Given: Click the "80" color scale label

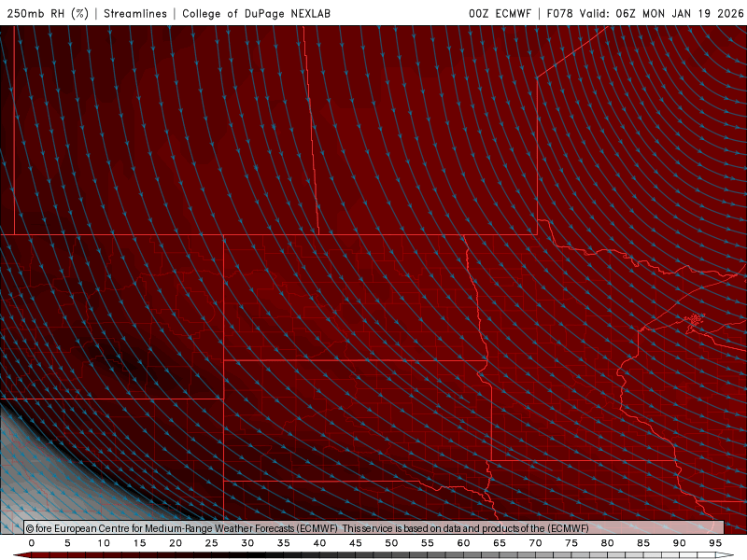Looking at the screenshot, I should coord(608,543).
